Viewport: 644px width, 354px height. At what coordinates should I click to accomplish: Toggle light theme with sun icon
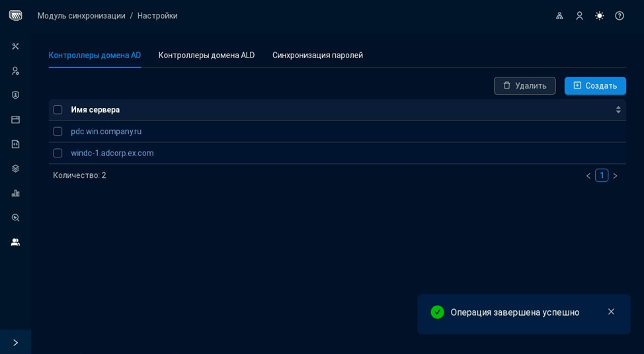coord(599,16)
